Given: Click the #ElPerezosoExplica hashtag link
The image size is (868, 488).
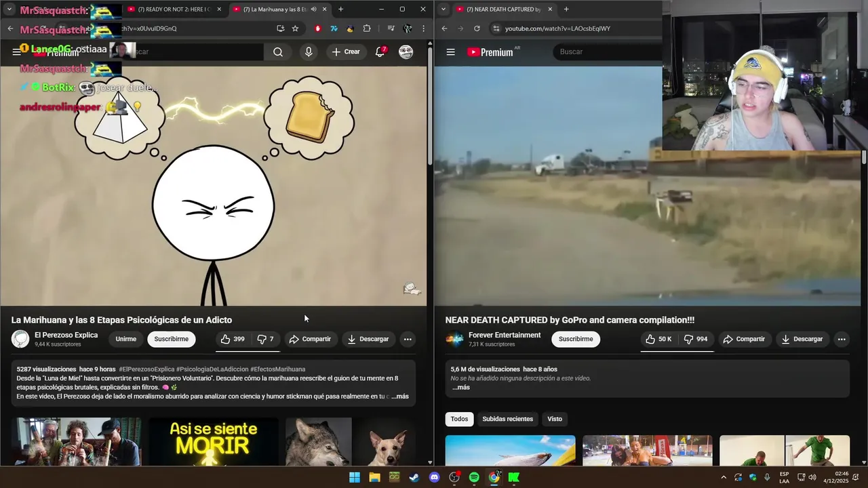Looking at the screenshot, I should click(146, 369).
